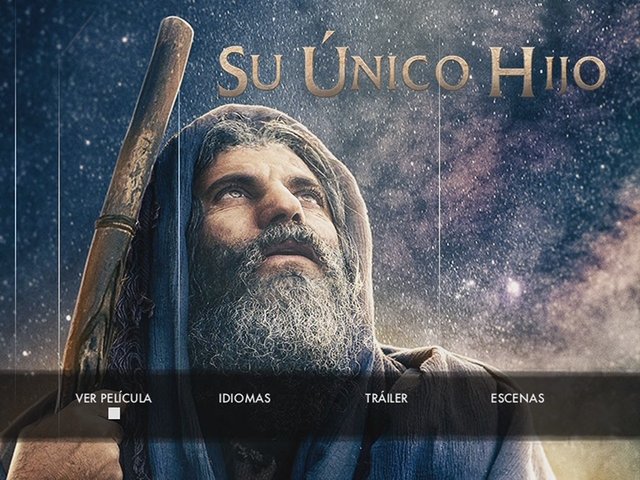Open the IDIOMAS menu
This screenshot has width=640, height=480.
click(x=244, y=398)
